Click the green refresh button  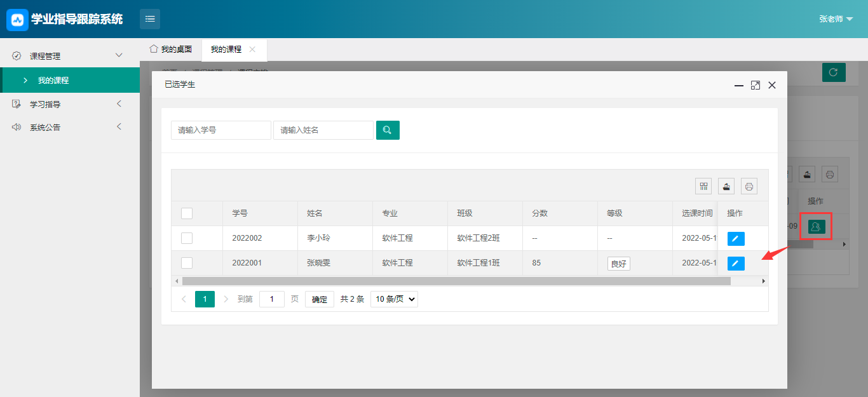click(x=834, y=72)
